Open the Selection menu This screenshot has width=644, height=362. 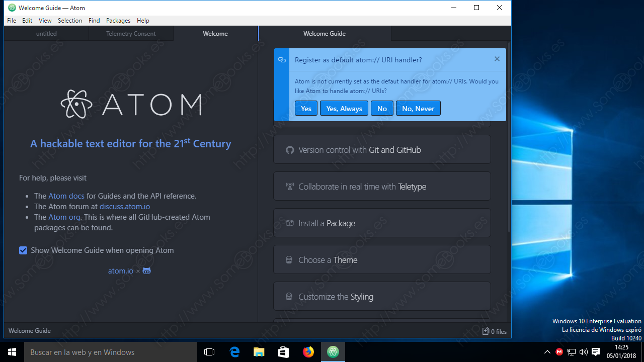coord(70,21)
